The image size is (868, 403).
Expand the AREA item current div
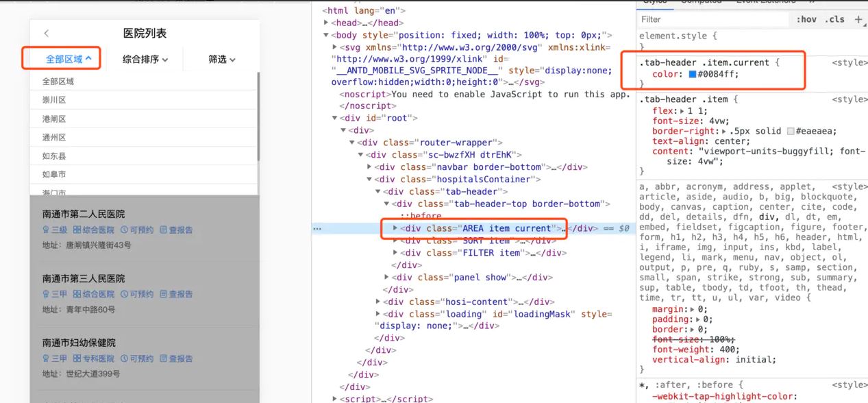395,228
